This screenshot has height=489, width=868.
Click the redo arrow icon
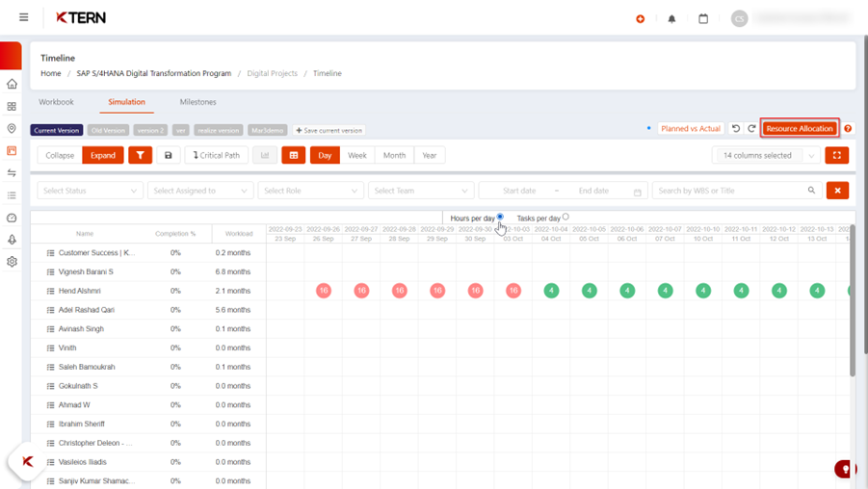(x=751, y=128)
